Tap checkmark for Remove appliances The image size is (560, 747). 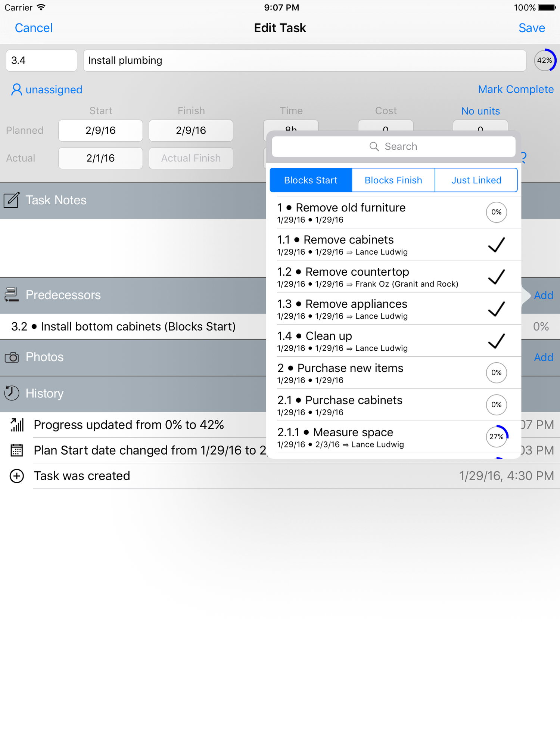(x=497, y=309)
